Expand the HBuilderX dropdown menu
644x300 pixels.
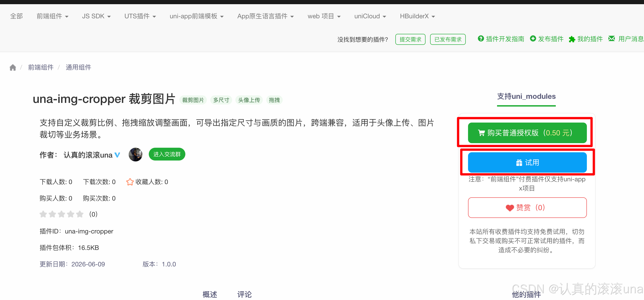(x=417, y=16)
